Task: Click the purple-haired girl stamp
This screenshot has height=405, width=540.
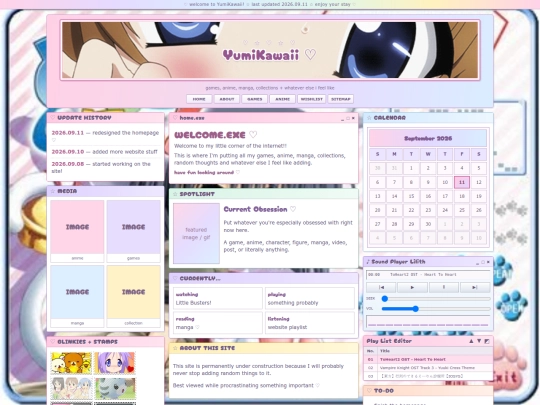Action: click(x=115, y=363)
